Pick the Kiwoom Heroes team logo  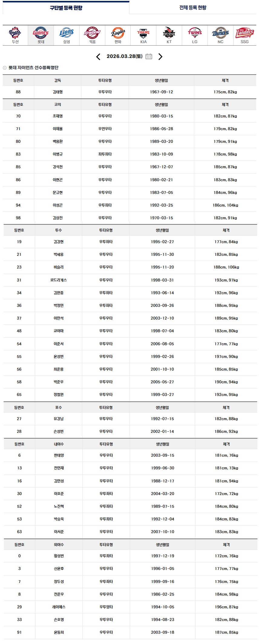point(92,33)
